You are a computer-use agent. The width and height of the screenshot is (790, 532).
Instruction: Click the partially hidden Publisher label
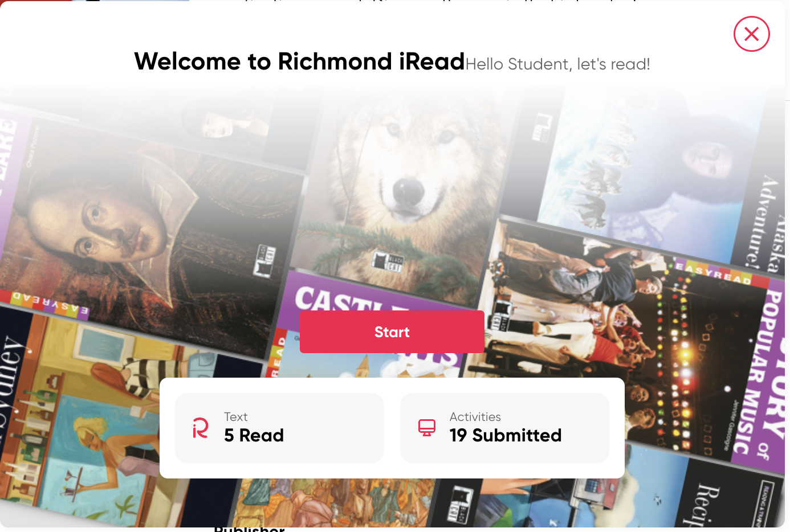(249, 529)
